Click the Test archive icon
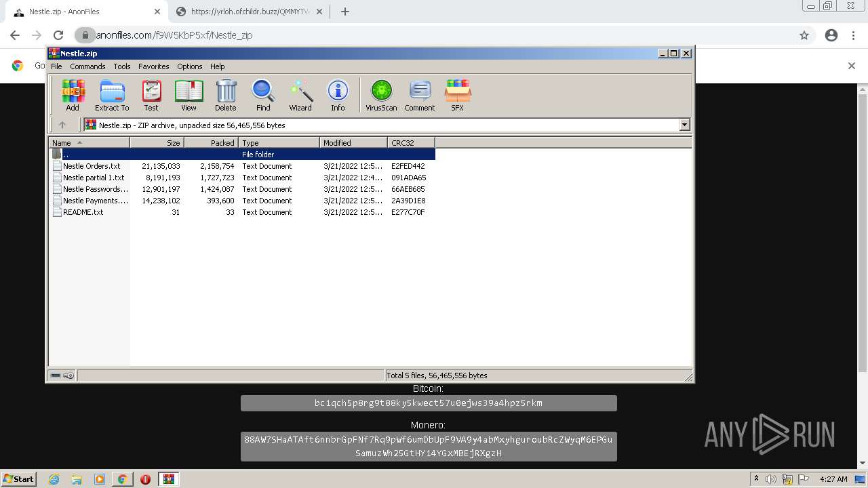Viewport: 868px width, 488px height. coord(151,95)
